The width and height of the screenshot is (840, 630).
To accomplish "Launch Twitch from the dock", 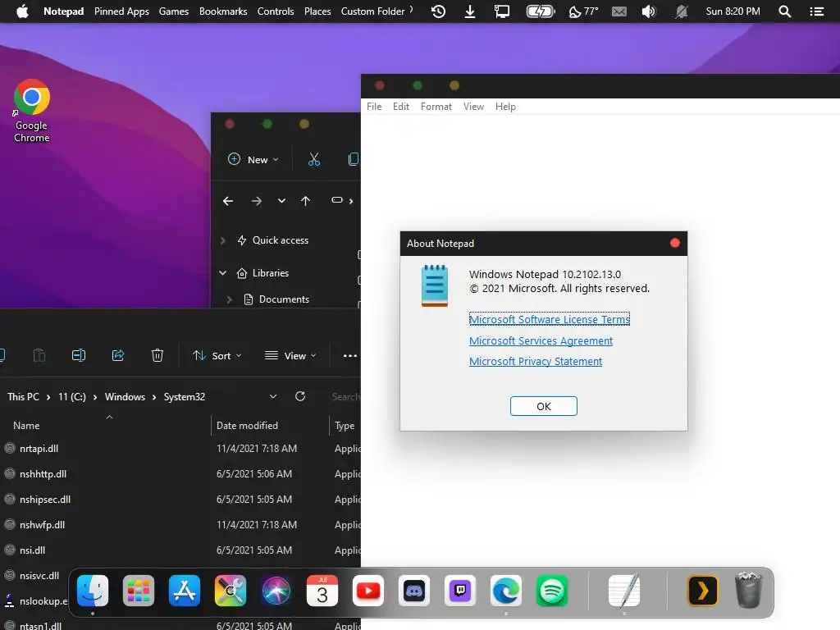I will point(459,591).
